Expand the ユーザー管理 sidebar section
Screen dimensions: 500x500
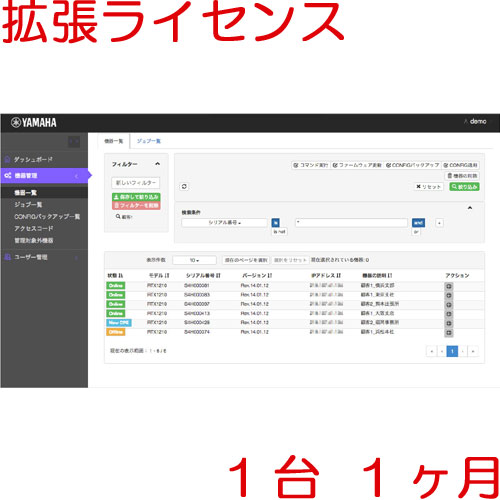(x=44, y=257)
